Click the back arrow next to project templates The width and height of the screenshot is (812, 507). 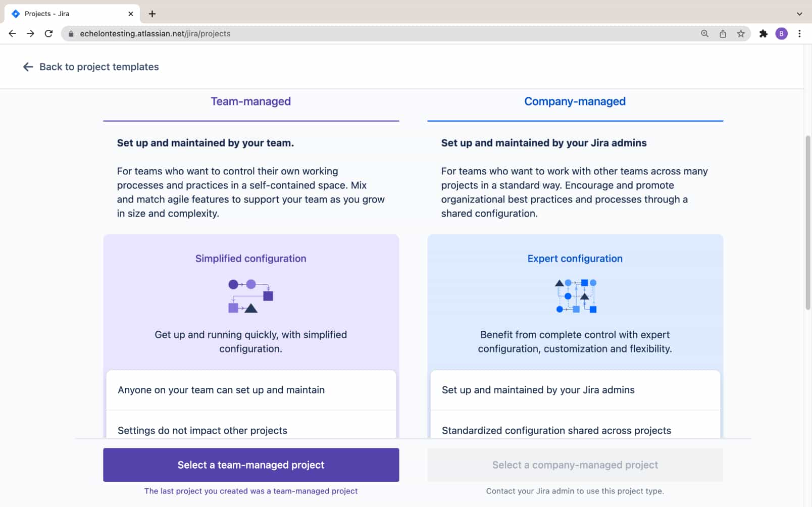(28, 67)
